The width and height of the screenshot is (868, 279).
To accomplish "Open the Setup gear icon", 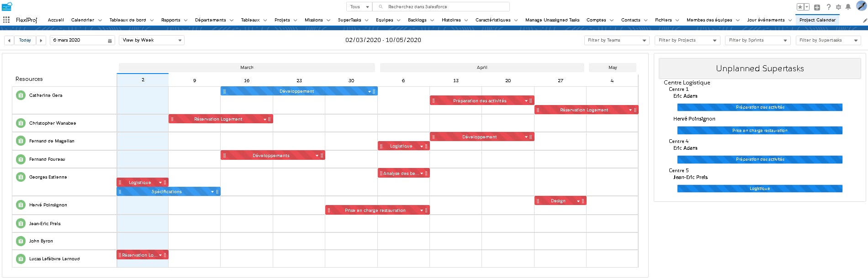I will [838, 7].
